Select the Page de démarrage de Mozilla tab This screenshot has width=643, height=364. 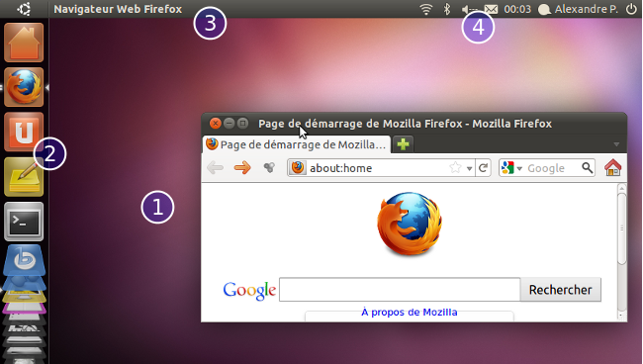click(297, 144)
